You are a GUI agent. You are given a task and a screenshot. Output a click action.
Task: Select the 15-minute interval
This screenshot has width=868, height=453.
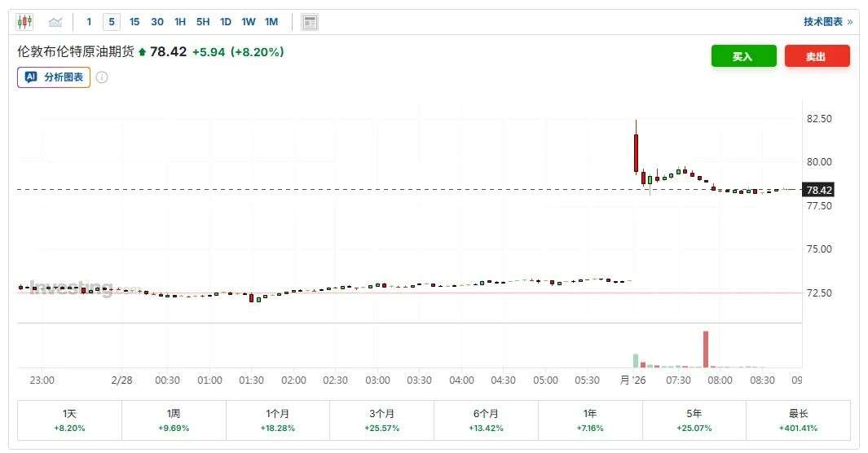click(x=134, y=22)
